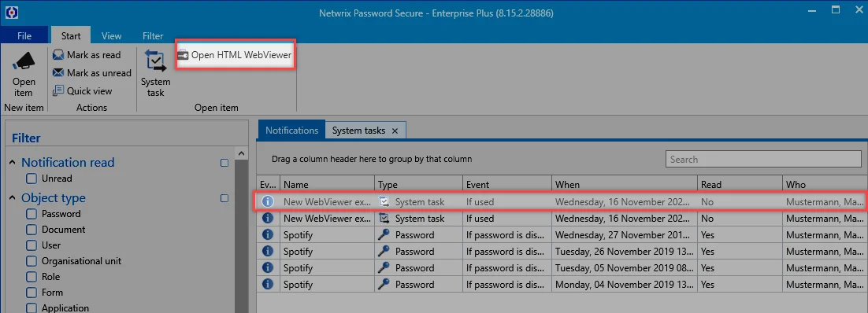
Task: Sort by the Read column header
Action: [740, 184]
